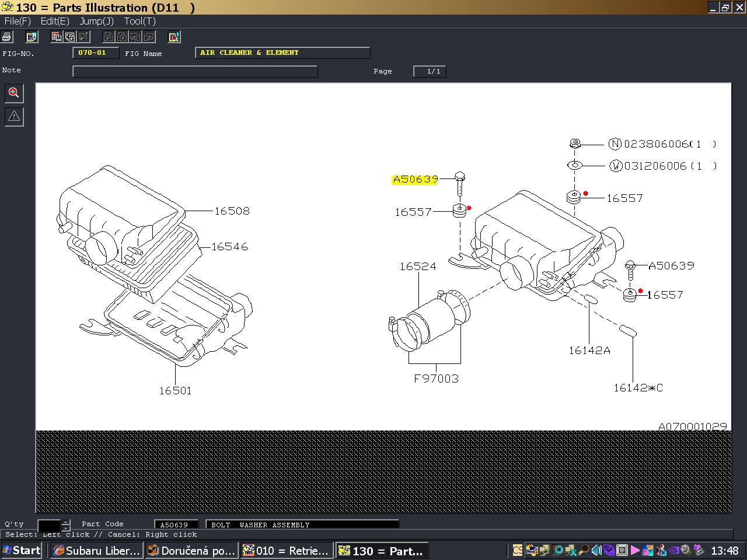Click the previous page toolbar icon
747x560 pixels.
(x=135, y=37)
